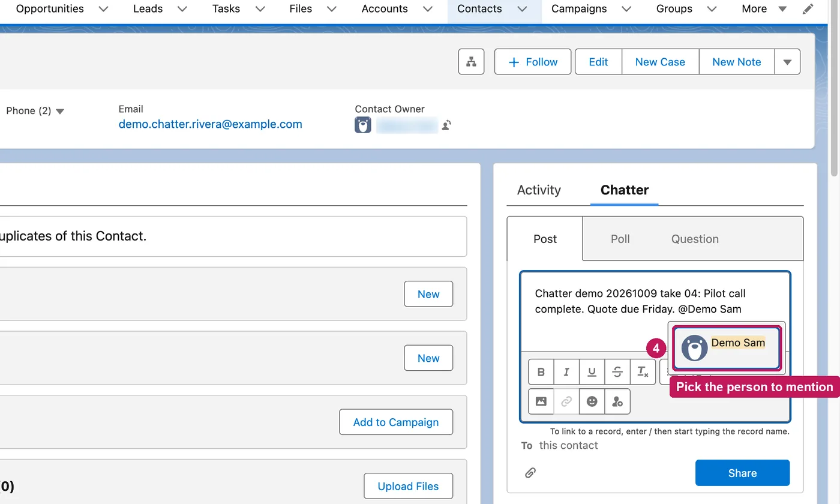
Task: Pick Demo Sam from mention suggestions
Action: click(727, 348)
